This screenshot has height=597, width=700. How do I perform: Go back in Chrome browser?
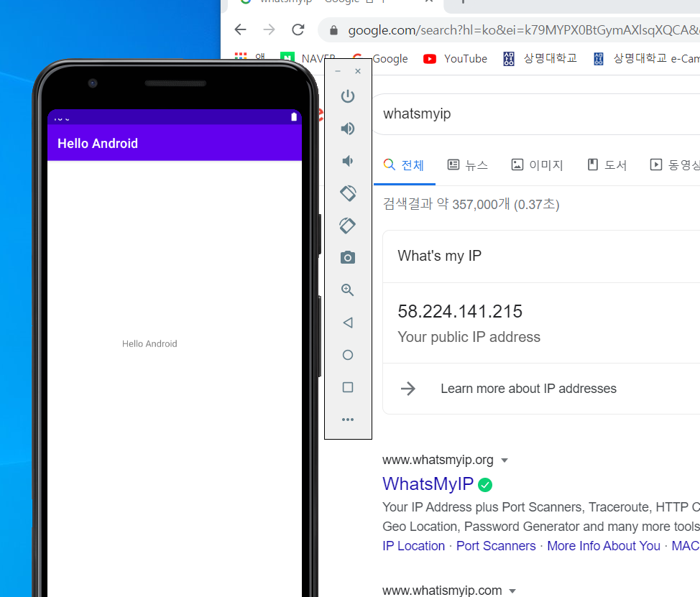tap(241, 30)
